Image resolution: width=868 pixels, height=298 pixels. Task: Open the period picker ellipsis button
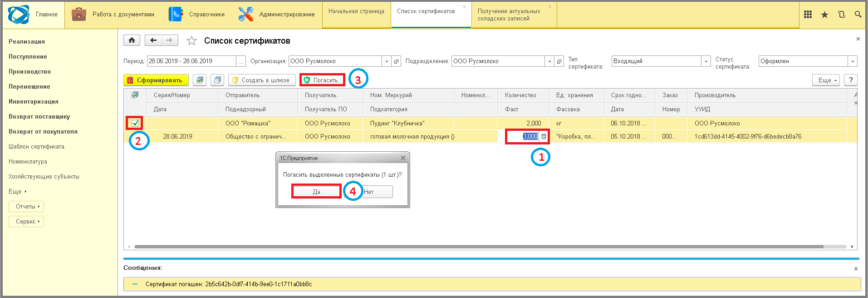pyautogui.click(x=241, y=61)
